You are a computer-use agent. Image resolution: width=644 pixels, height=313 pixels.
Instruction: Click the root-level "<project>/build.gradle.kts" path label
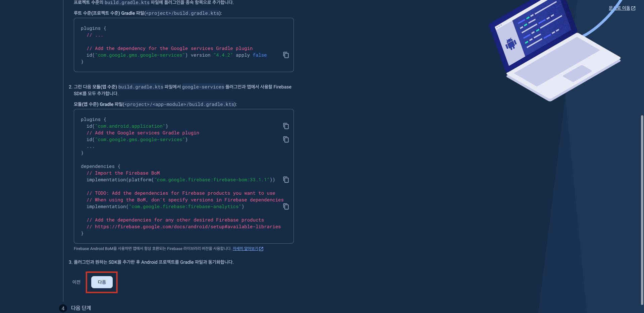click(182, 13)
